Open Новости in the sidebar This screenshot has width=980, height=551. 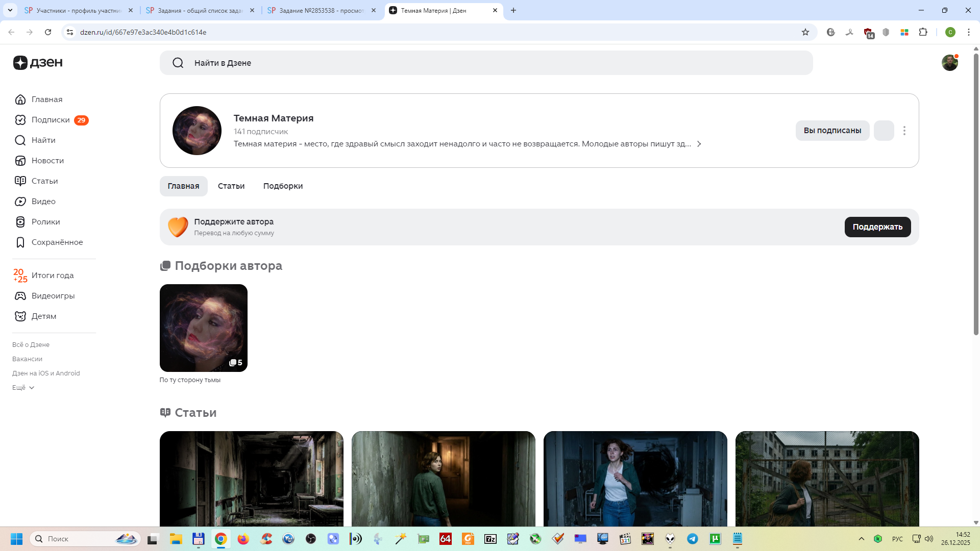(x=47, y=161)
